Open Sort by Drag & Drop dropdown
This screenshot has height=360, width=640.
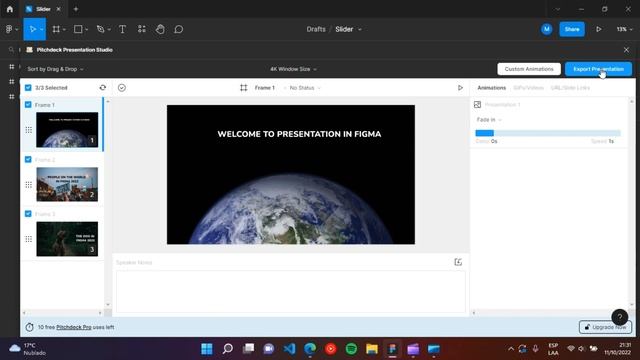click(55, 69)
